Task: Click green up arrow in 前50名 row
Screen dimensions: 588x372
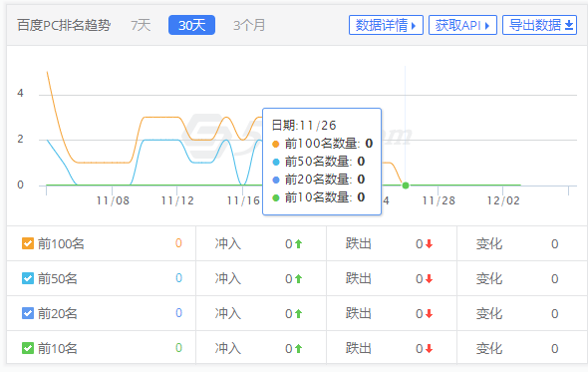Action: (298, 279)
